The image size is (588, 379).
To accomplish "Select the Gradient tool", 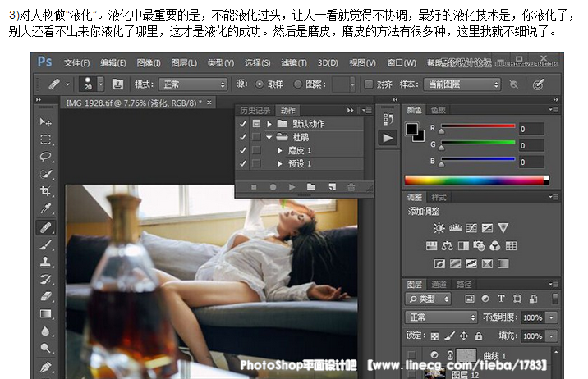I will 46,314.
